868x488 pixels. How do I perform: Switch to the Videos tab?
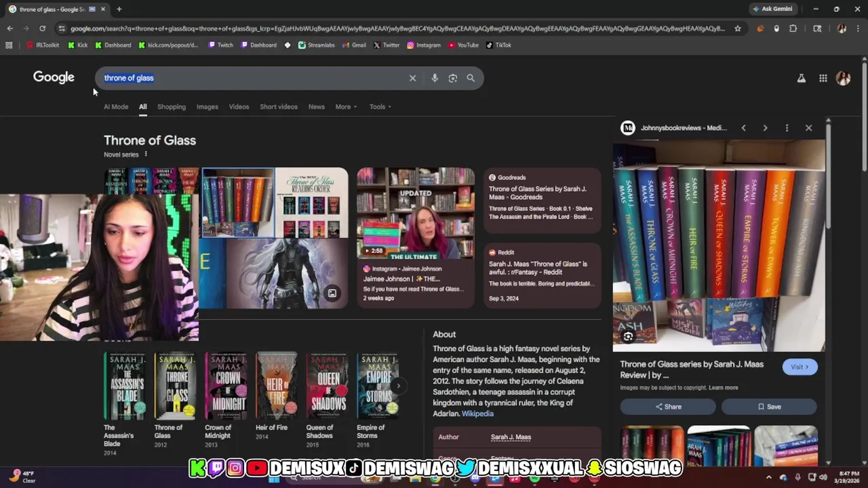[239, 106]
